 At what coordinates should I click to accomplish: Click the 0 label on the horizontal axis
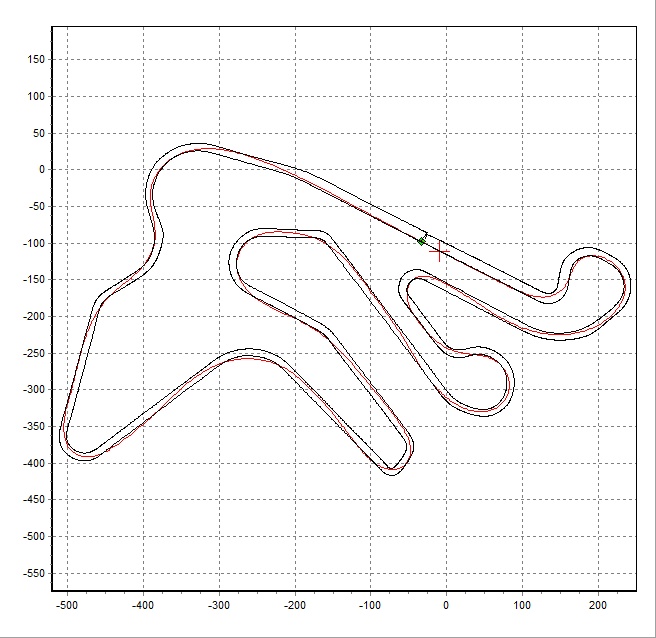(446, 605)
